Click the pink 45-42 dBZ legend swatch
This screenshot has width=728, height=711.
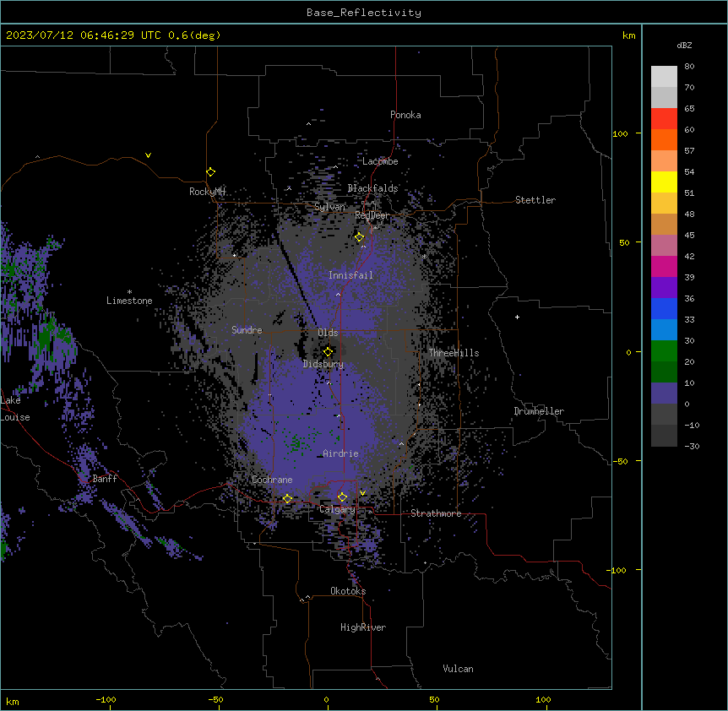[664, 246]
